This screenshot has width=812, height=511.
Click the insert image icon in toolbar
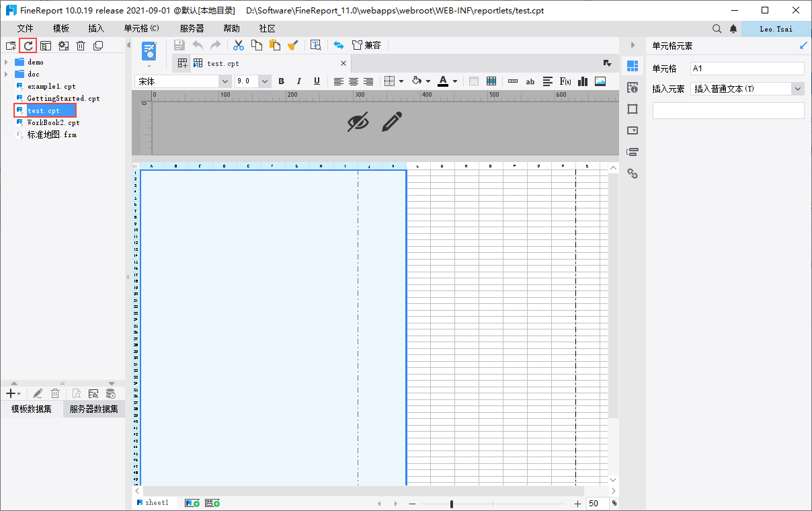click(x=600, y=81)
